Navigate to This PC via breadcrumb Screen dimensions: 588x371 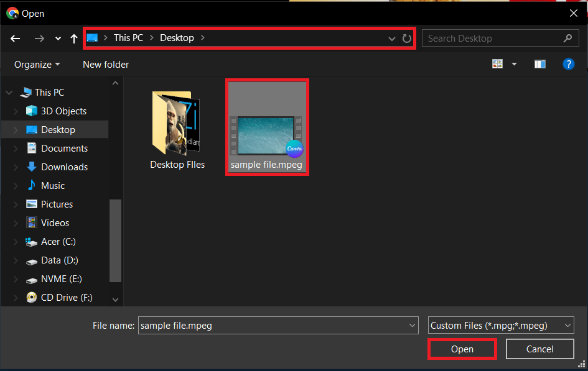click(128, 37)
